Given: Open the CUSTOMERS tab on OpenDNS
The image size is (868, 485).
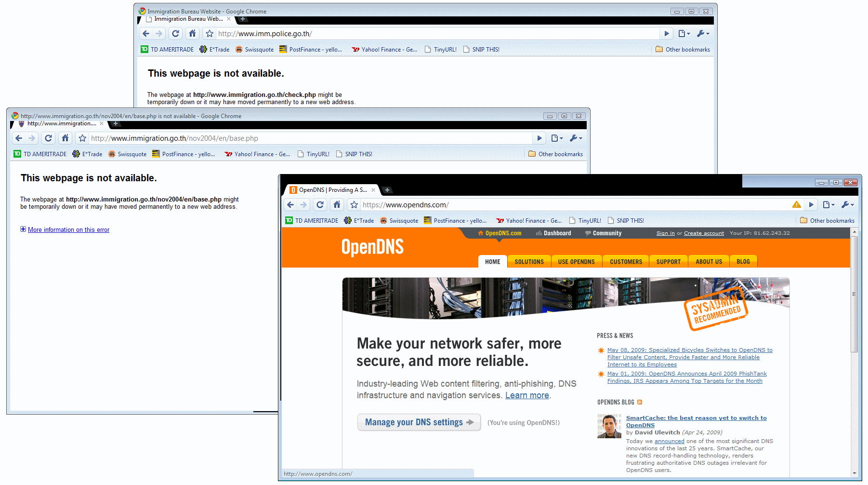Looking at the screenshot, I should (626, 262).
